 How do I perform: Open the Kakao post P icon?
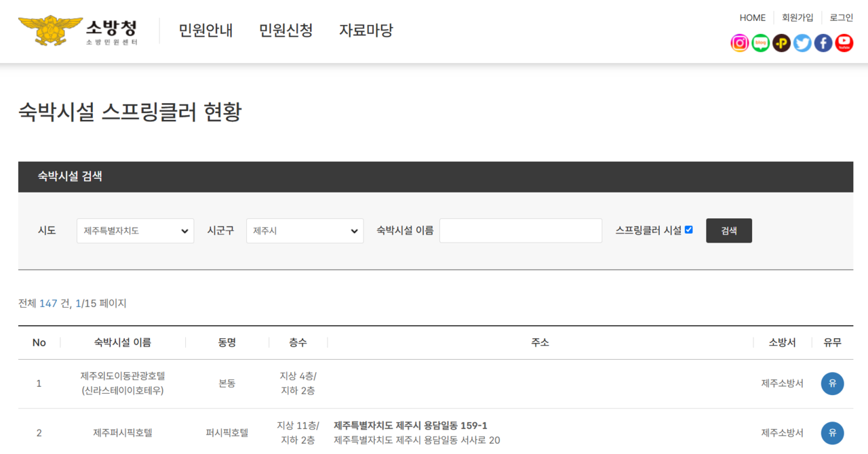(782, 43)
